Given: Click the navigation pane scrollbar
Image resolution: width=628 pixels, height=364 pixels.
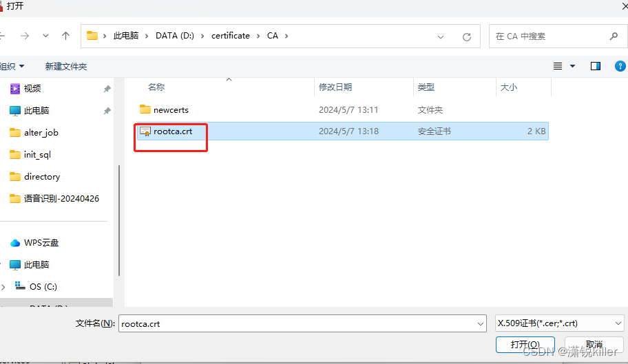Looking at the screenshot, I should (119, 220).
